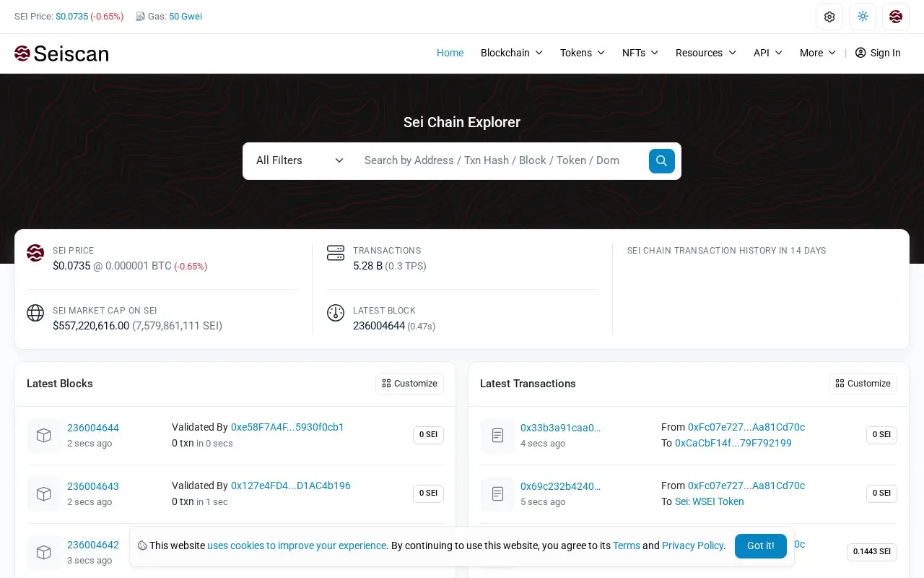The image size is (924, 578).
Task: Accept cookies with Got it!
Action: (x=761, y=546)
